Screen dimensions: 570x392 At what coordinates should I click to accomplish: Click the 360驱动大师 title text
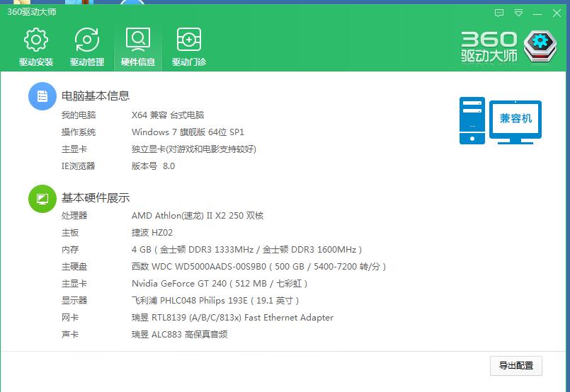coord(32,12)
